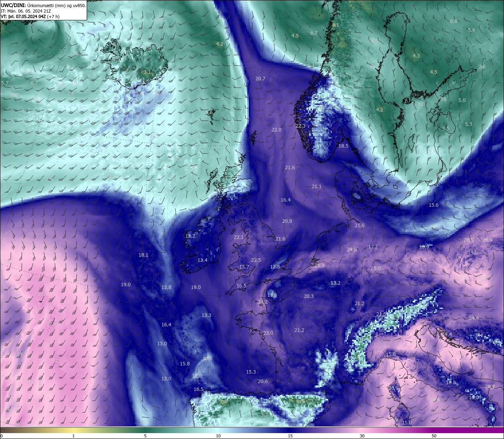504x439 pixels.
Task: Click the 14.0 value at the right edge
Action: tap(472, 252)
